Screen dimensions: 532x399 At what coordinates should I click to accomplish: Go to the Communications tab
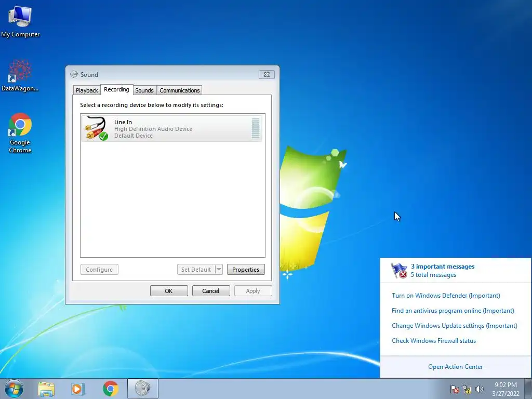tap(179, 90)
